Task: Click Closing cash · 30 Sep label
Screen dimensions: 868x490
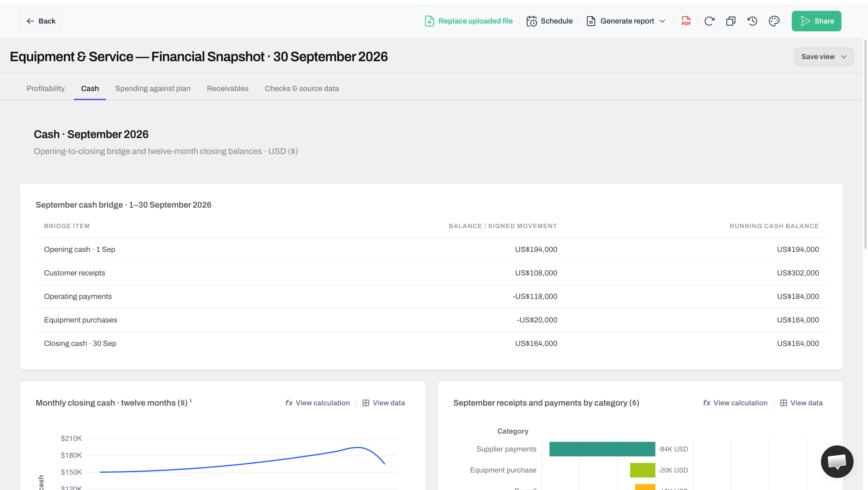Action: (80, 344)
